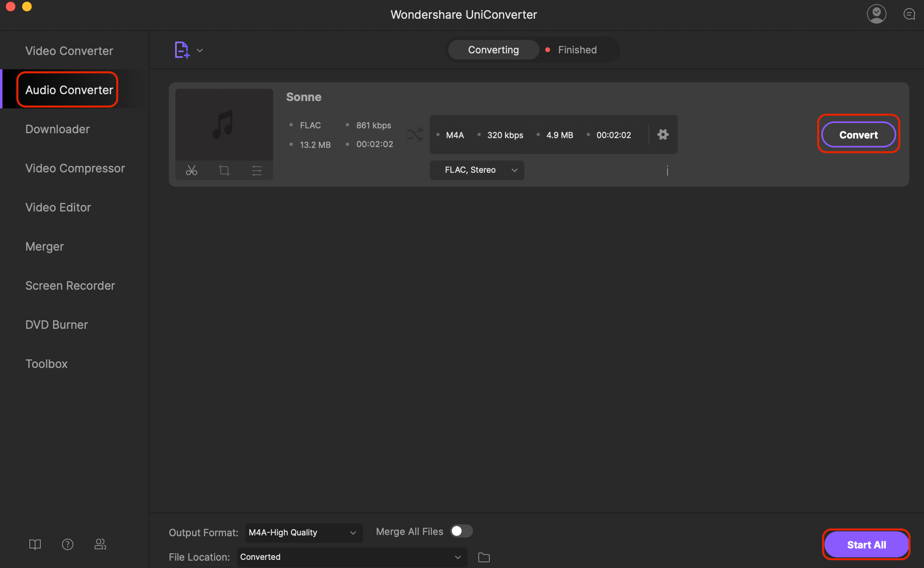Click the bookmarks/library icon bottom left

(35, 544)
